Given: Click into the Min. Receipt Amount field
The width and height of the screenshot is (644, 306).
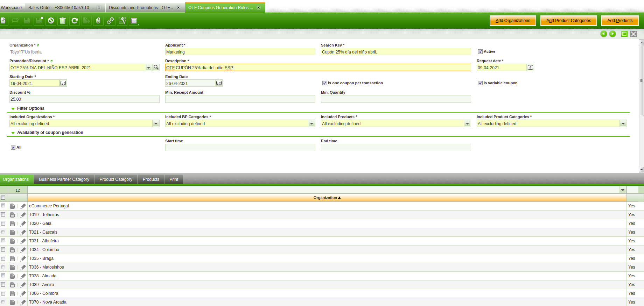Looking at the screenshot, I should 240,99.
